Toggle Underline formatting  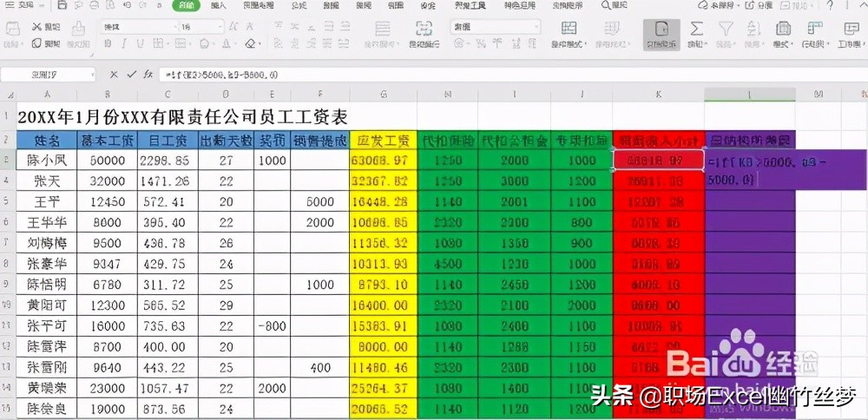click(x=140, y=43)
